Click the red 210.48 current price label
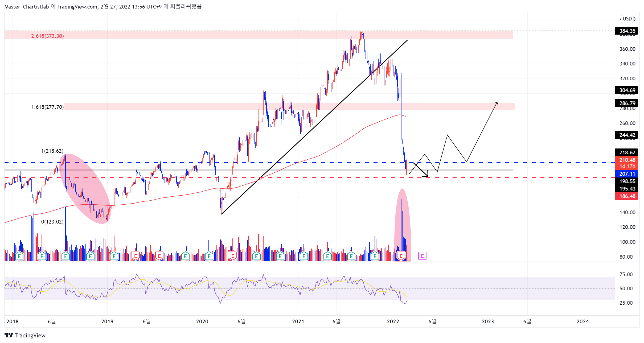The image size is (644, 343). click(x=626, y=160)
